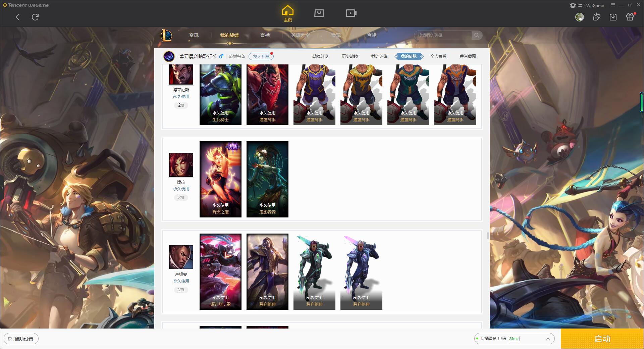Click the 找人开黑 button
The width and height of the screenshot is (644, 349).
(261, 56)
